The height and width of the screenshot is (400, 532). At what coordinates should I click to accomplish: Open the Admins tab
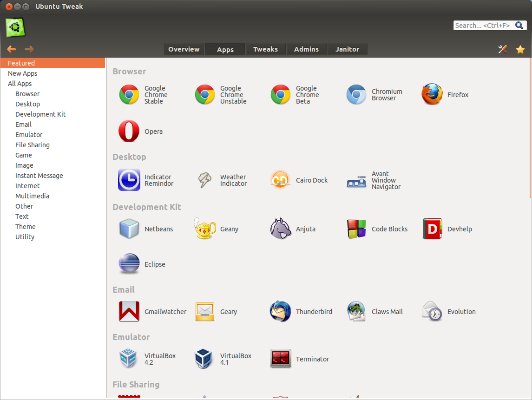(x=306, y=49)
